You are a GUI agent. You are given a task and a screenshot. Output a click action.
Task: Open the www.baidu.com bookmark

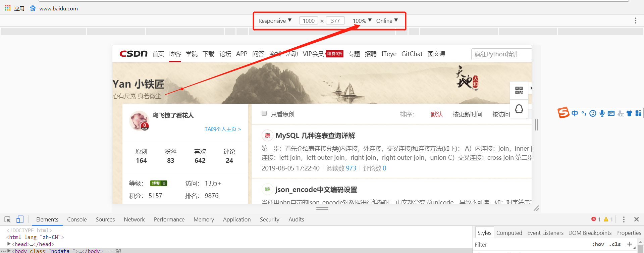pos(54,8)
